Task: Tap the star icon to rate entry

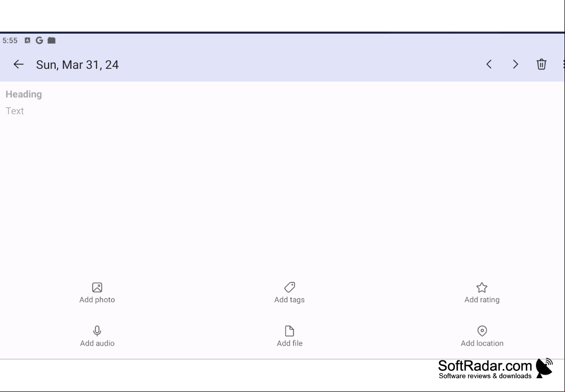Action: coord(482,288)
